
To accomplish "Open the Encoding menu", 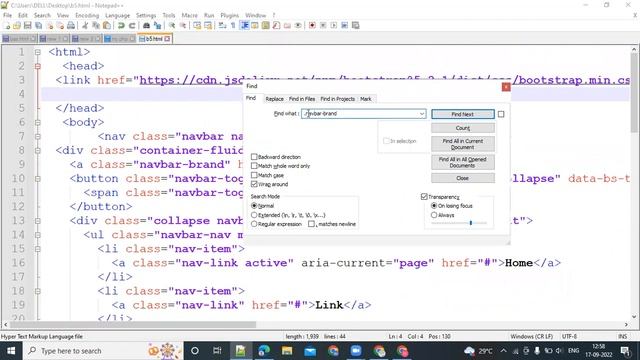I will pyautogui.click(x=87, y=15).
